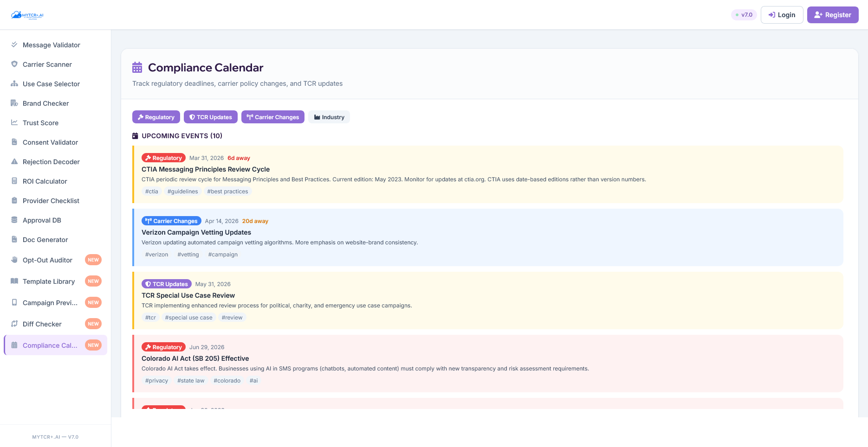Open the Carrier Scanner shield icon
868x447 pixels.
[x=14, y=64]
